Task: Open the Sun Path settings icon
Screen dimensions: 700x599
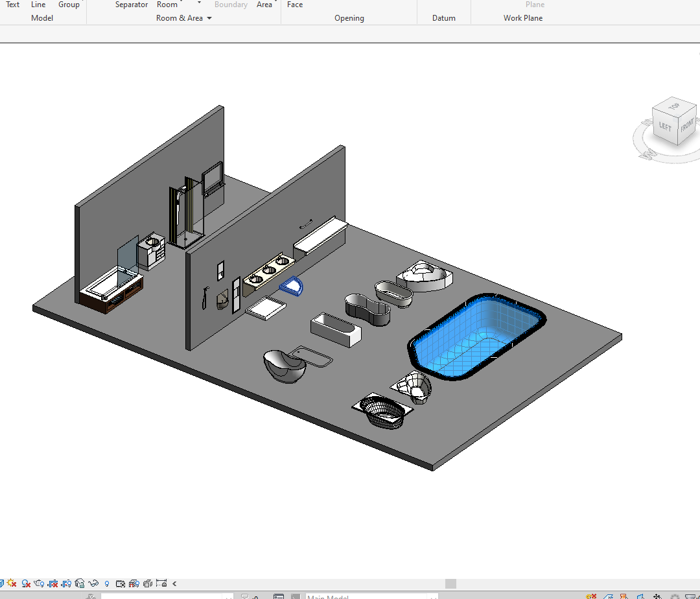Action: click(x=12, y=583)
